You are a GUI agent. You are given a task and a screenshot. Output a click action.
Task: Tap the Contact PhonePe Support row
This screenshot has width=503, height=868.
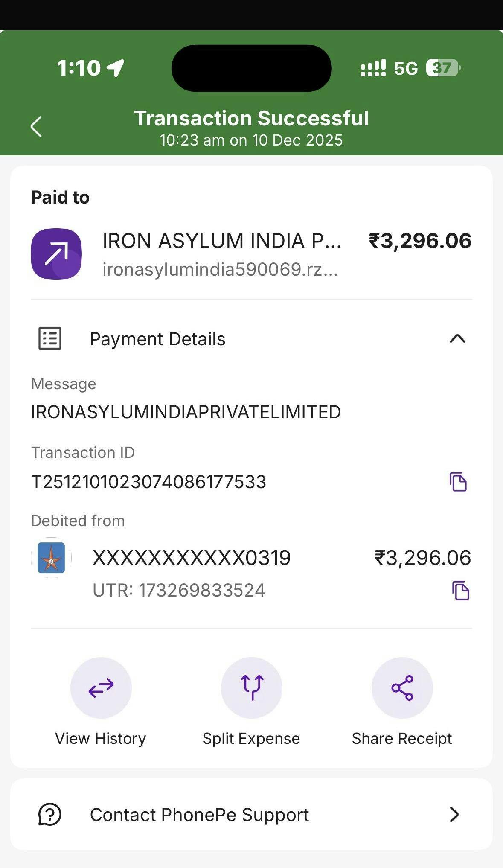click(199, 815)
